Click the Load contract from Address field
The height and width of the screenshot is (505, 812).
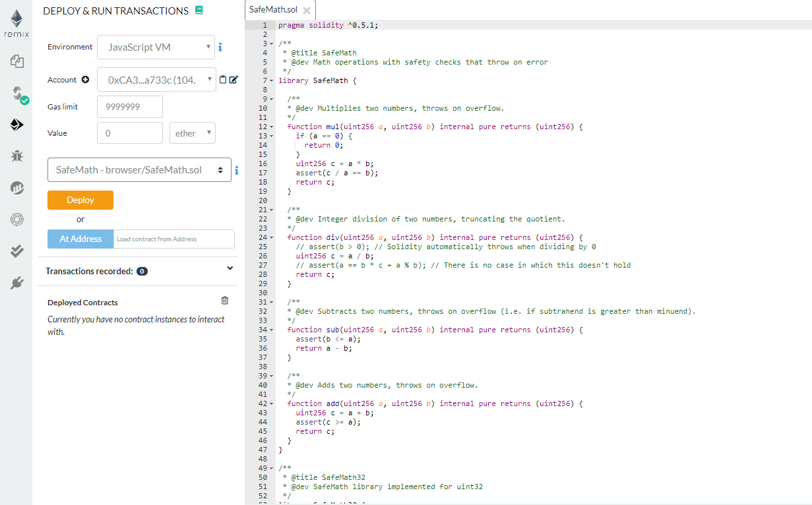[x=174, y=239]
